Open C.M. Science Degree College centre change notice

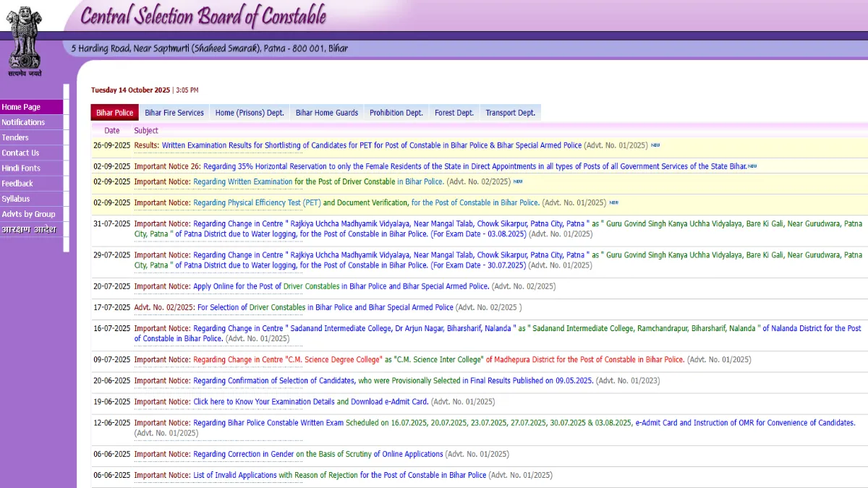(438, 359)
